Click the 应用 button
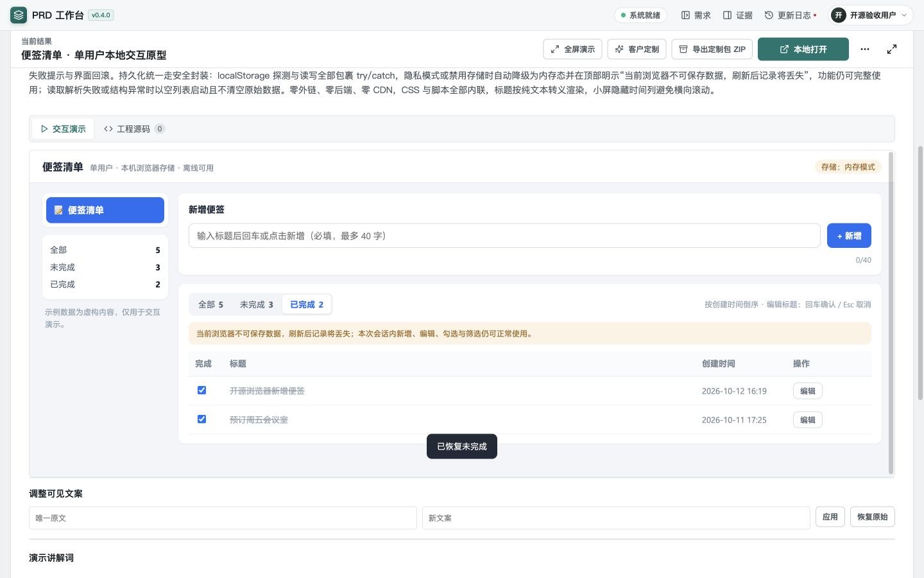This screenshot has width=924, height=578. point(830,517)
